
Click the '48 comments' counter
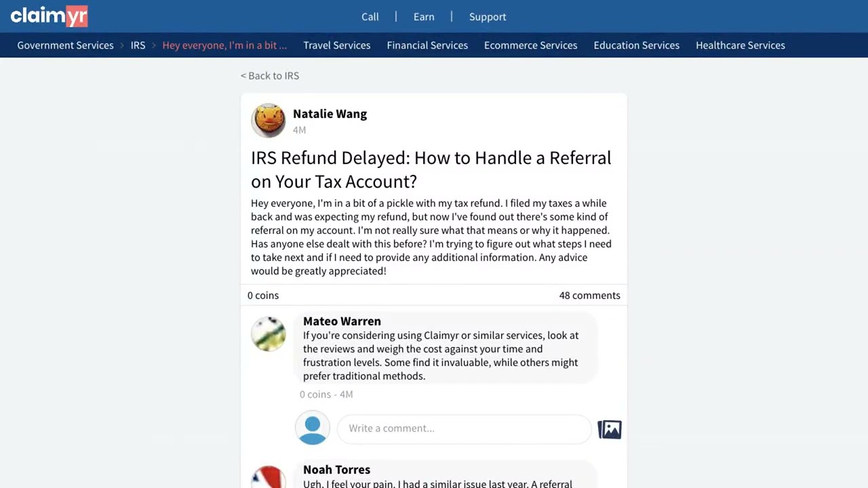pyautogui.click(x=589, y=296)
